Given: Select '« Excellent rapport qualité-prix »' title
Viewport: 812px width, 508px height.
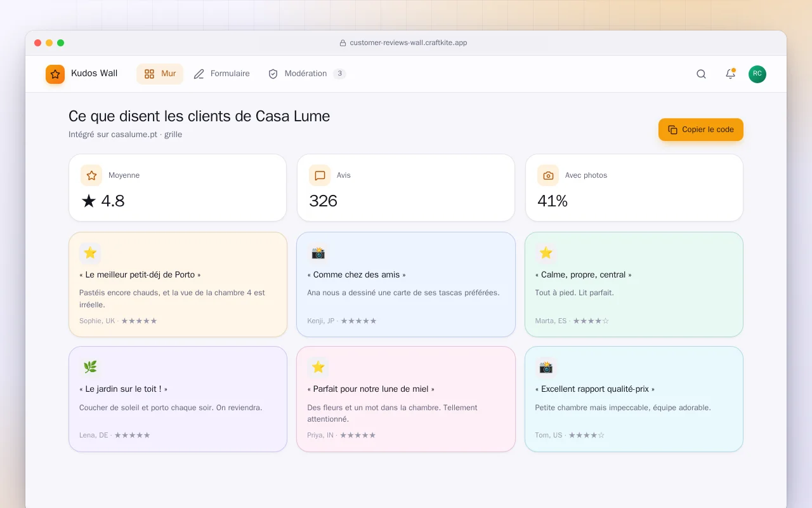Looking at the screenshot, I should click(x=595, y=389).
